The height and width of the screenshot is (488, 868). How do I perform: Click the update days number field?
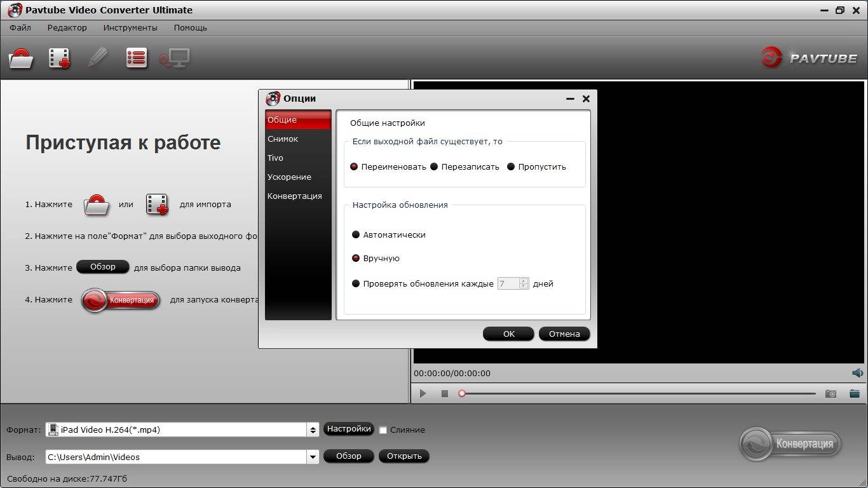pos(508,283)
